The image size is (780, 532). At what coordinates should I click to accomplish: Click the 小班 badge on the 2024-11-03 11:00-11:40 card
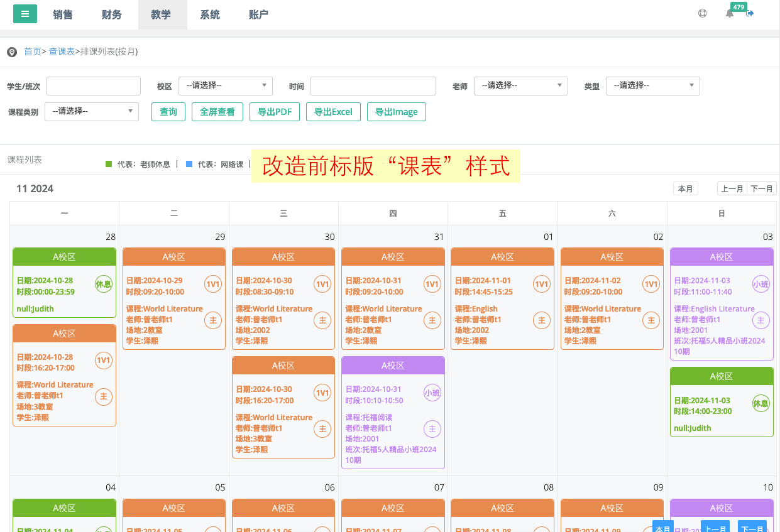click(761, 284)
